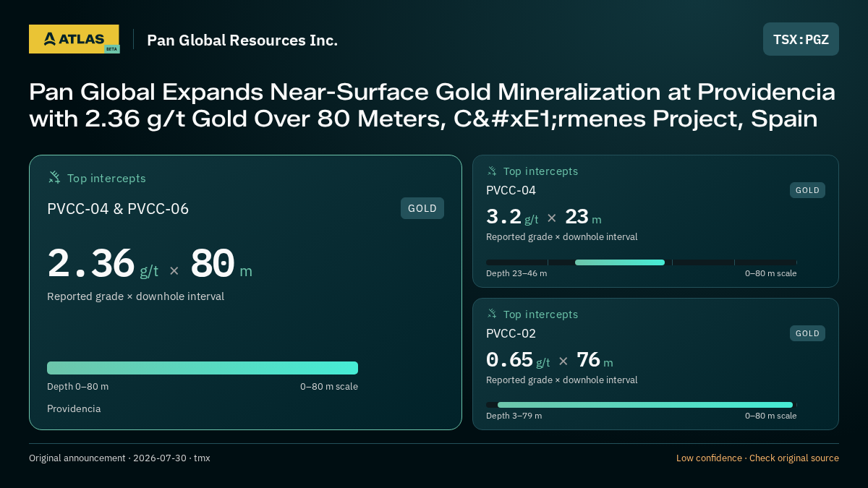Viewport: 868px width, 488px height.
Task: Click the PVCC-02 hole label
Action: (x=511, y=333)
